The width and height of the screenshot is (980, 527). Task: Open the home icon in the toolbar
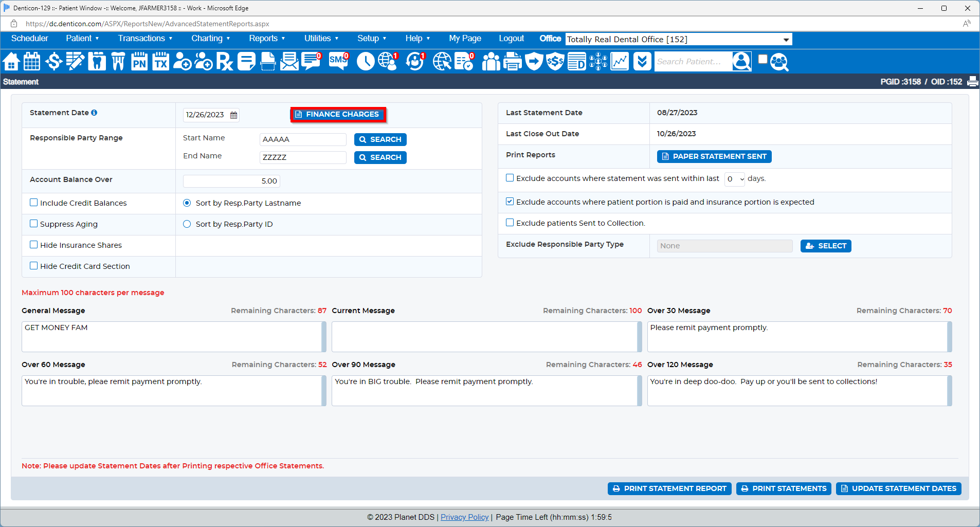11,61
